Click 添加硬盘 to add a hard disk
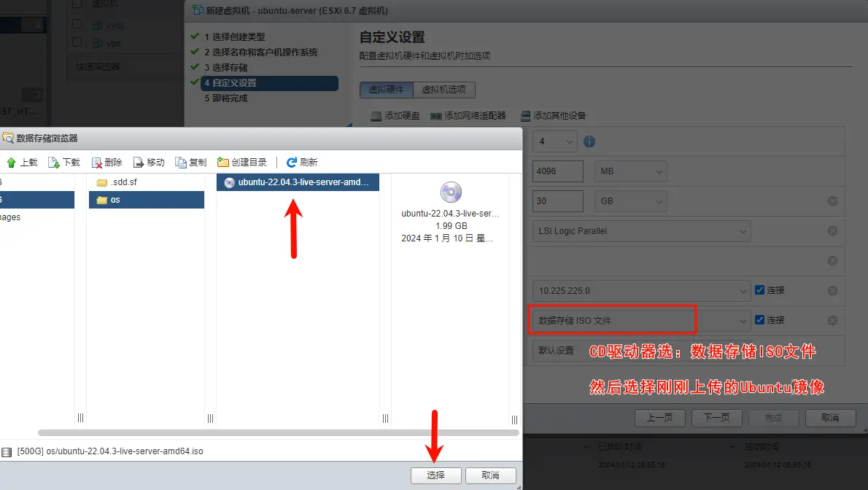 tap(395, 116)
